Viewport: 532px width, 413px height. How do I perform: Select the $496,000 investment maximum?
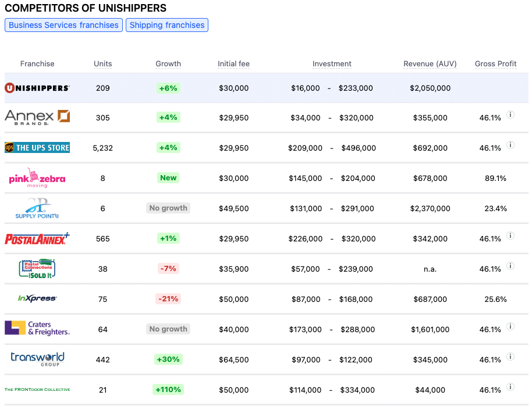[x=359, y=148]
